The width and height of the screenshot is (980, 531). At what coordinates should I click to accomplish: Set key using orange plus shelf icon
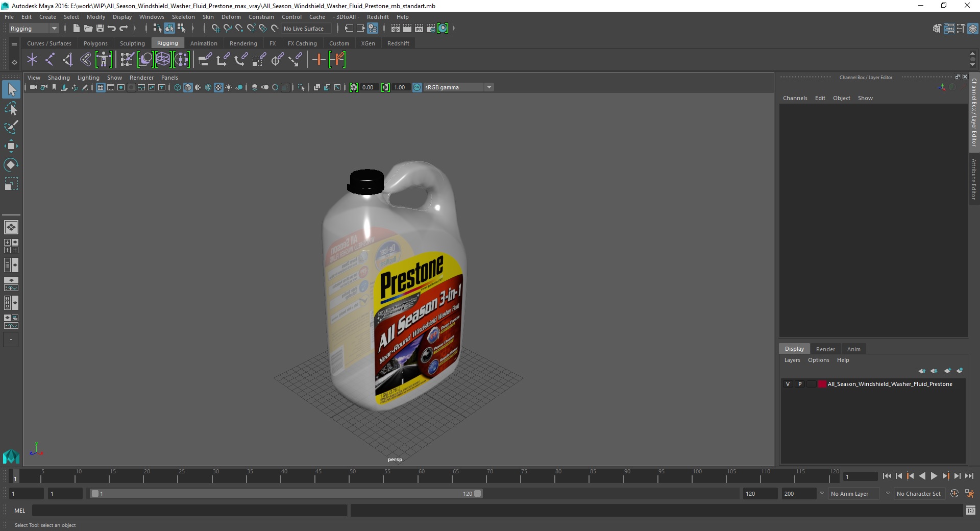(319, 60)
